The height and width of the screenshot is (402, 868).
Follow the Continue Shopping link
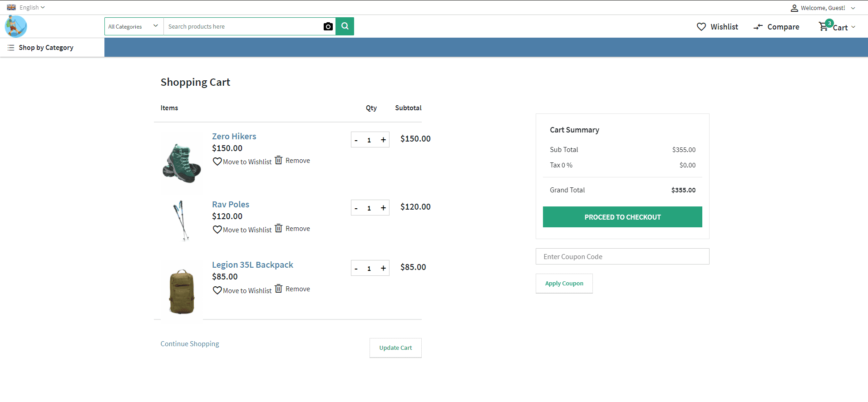coord(190,344)
